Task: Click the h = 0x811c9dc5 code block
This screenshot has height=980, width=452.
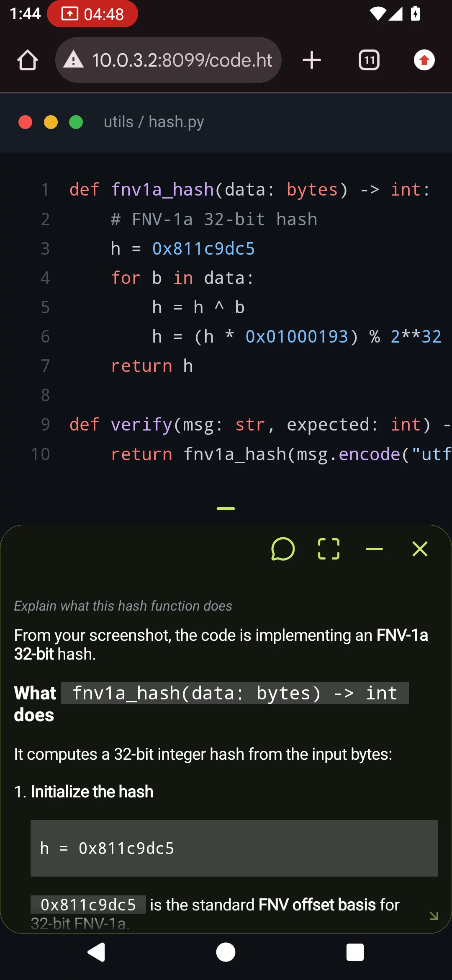Action: [234, 848]
